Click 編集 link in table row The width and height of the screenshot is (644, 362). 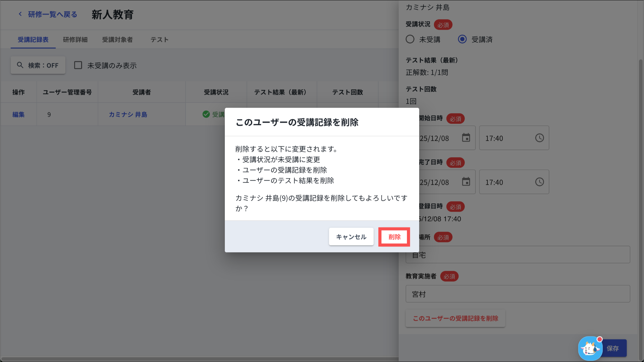click(x=18, y=114)
